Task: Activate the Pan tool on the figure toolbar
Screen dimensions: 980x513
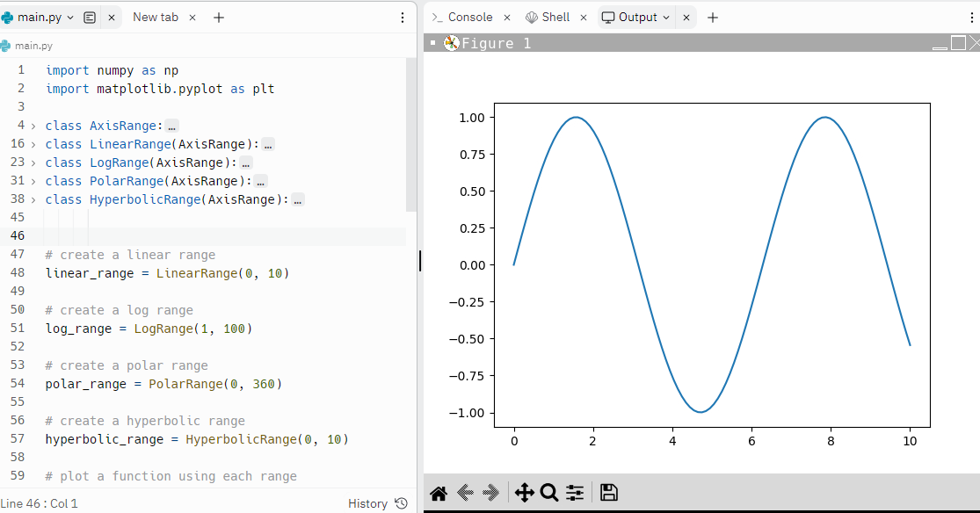Action: pyautogui.click(x=524, y=493)
